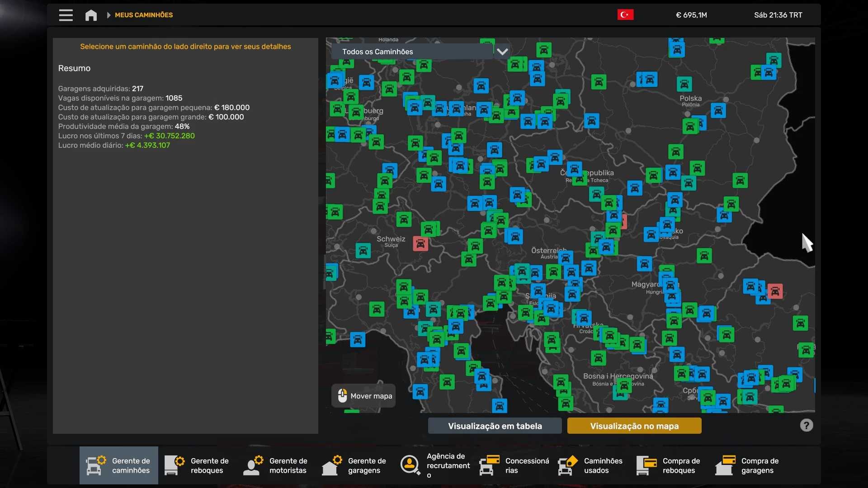Viewport: 868px width, 488px height.
Task: Go to the home screen icon
Action: click(91, 15)
